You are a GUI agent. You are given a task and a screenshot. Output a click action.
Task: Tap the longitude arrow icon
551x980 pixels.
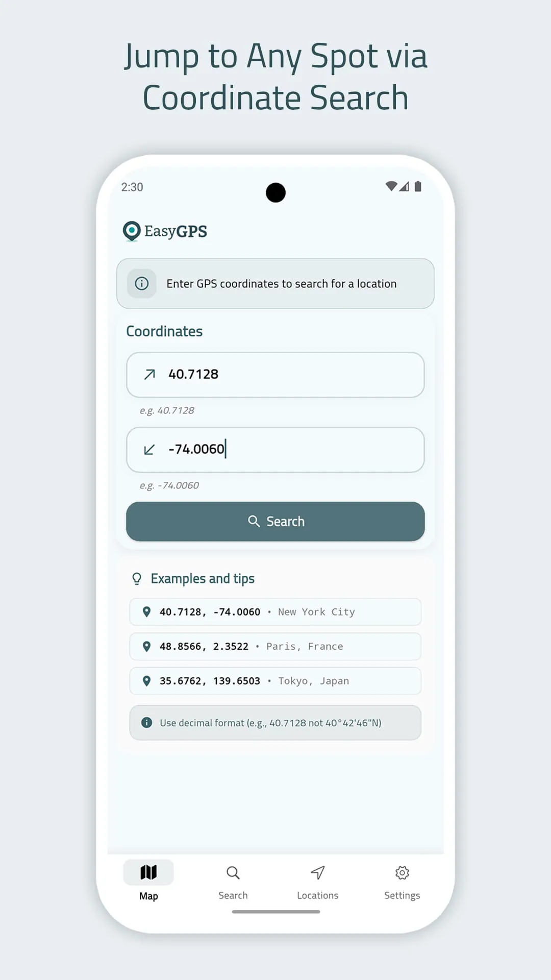point(149,450)
